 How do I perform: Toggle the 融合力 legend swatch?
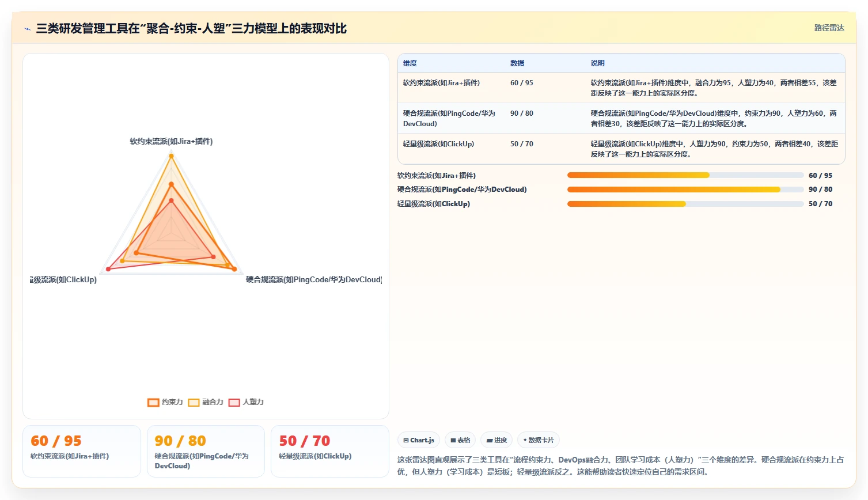[x=194, y=402]
